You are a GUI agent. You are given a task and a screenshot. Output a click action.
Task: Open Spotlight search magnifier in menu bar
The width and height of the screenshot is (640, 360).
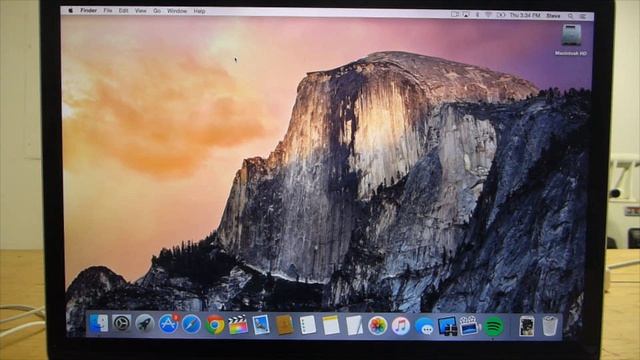coord(570,16)
